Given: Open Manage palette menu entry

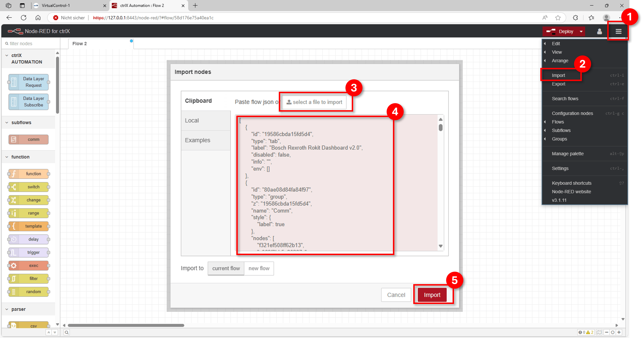Looking at the screenshot, I should point(584,154).
